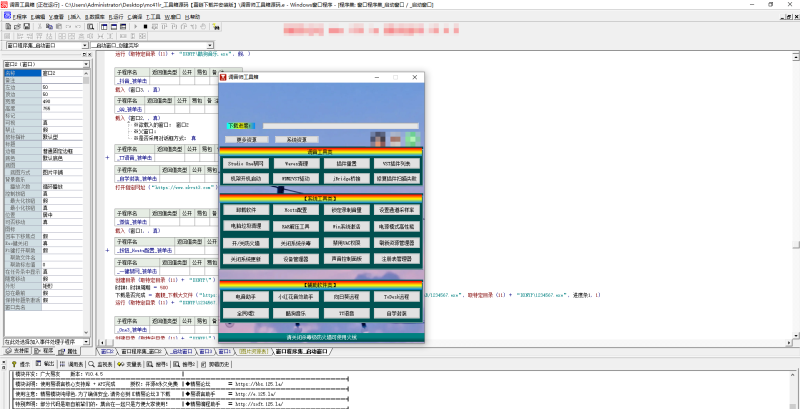Open the T.工具 menu
Image resolution: width=800 pixels, height=409 pixels.
tap(154, 16)
